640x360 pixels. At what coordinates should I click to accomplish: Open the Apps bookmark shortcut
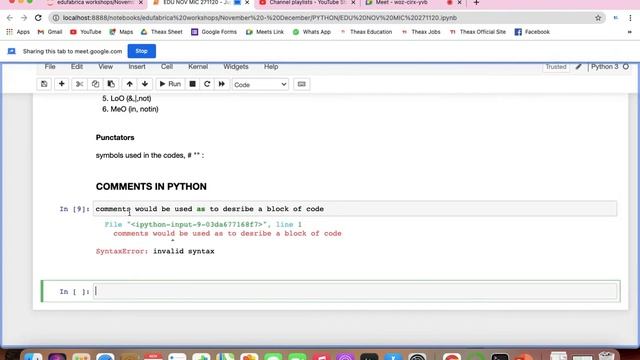click(18, 32)
